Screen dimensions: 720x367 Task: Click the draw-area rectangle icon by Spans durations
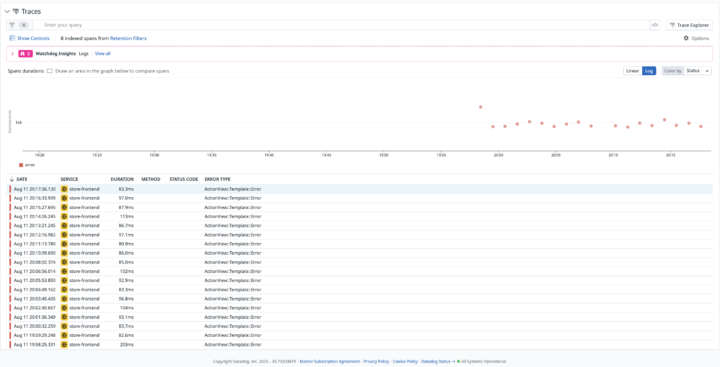point(50,71)
